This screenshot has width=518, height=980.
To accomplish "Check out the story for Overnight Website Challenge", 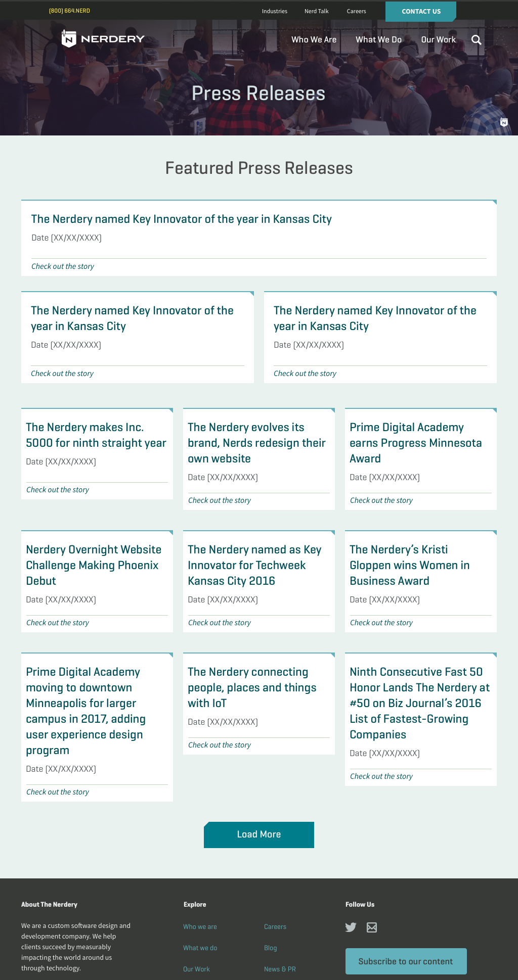I will point(58,623).
